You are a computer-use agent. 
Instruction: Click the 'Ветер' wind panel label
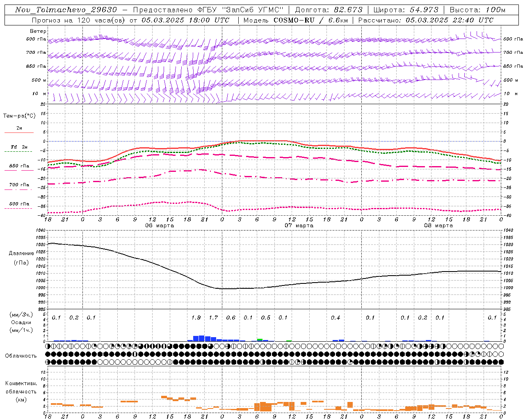tap(38, 31)
